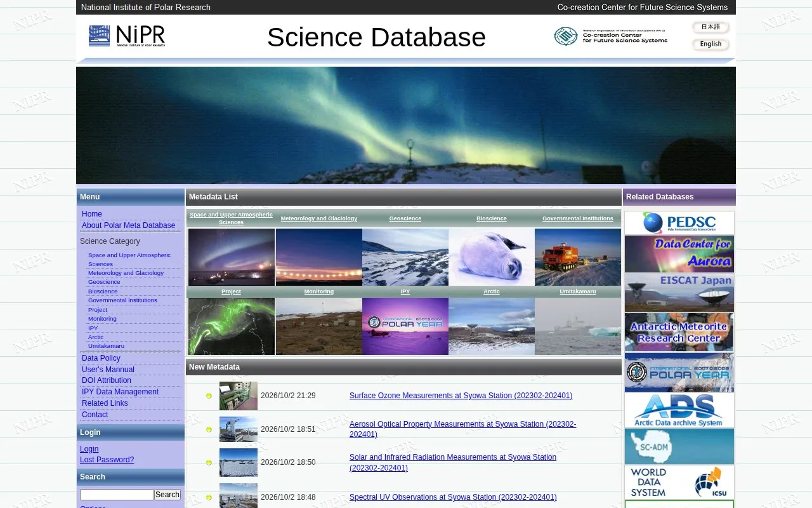Screen dimensions: 812x508
Task: Open the Contact menu item
Action: point(95,415)
